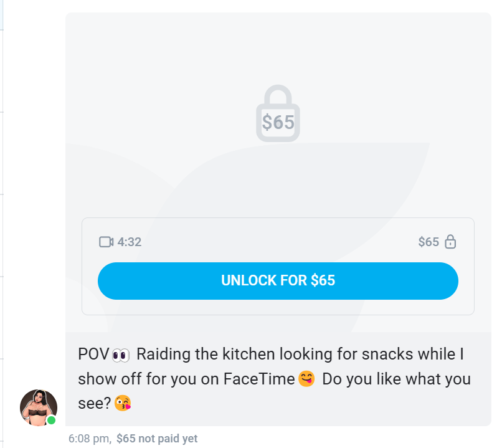This screenshot has height=448, width=502.
Task: Unlock the video with UNLOCK FOR $65
Action: pos(278,281)
